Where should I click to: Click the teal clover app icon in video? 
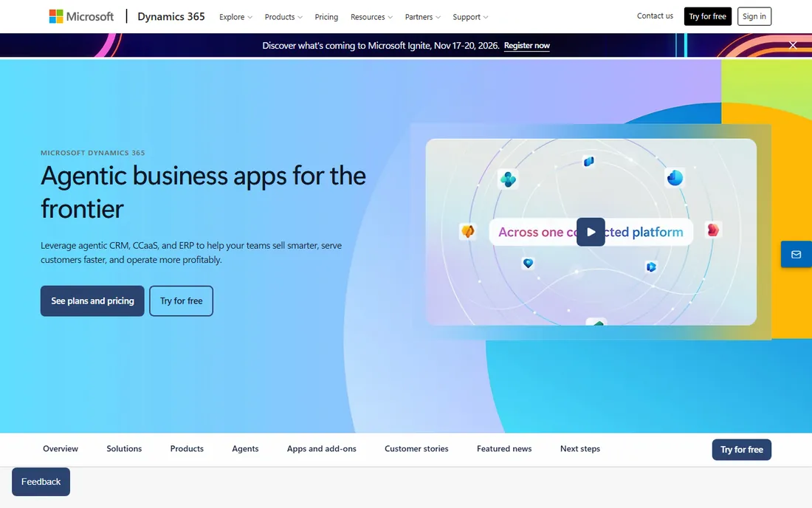point(508,179)
